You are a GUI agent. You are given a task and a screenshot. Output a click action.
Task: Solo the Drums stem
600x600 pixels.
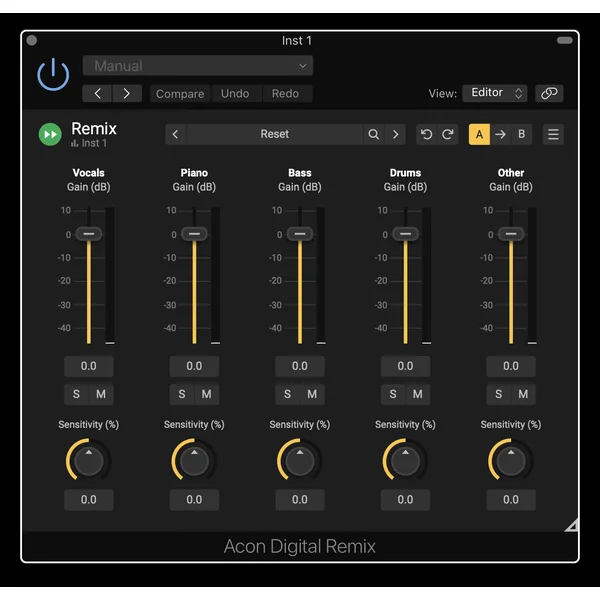[x=393, y=394]
